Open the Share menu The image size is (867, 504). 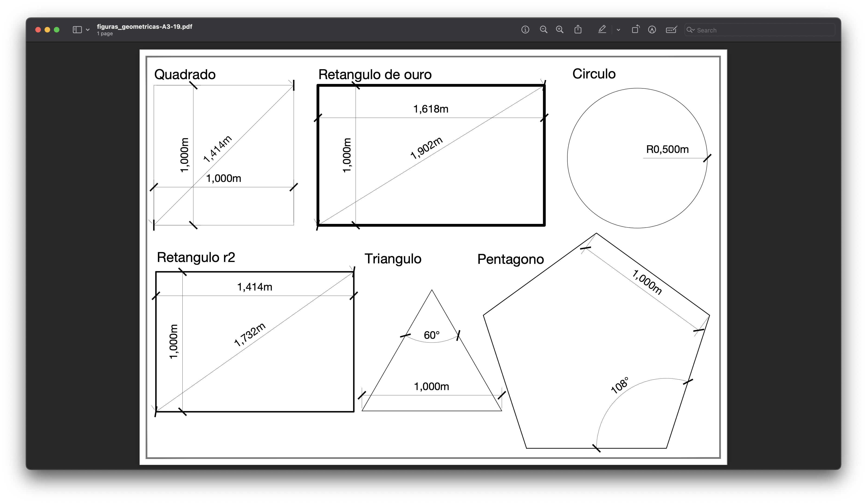pos(578,30)
